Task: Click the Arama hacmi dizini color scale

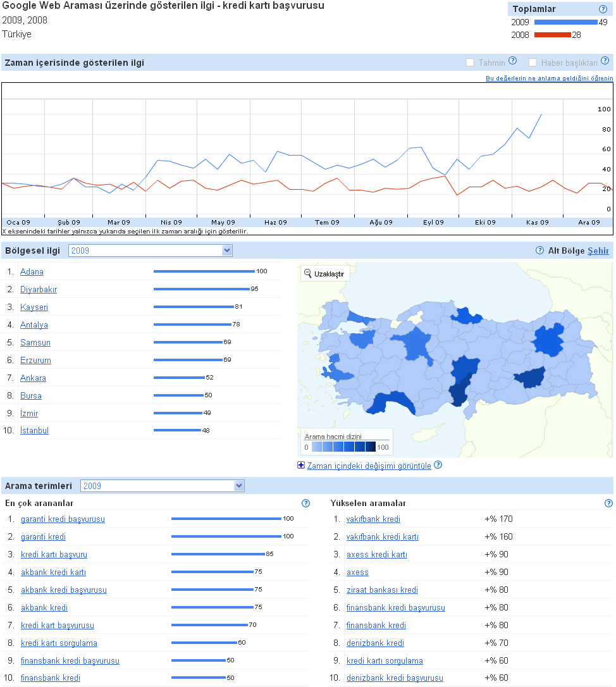Action: 344,447
